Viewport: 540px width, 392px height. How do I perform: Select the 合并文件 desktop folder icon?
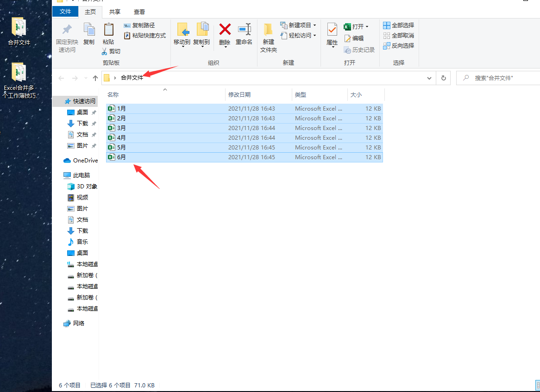[19, 31]
